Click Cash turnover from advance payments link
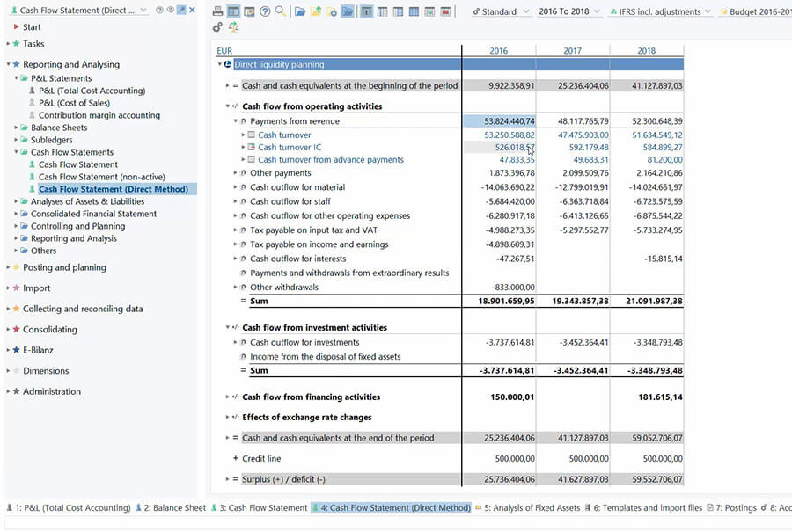 tap(331, 159)
